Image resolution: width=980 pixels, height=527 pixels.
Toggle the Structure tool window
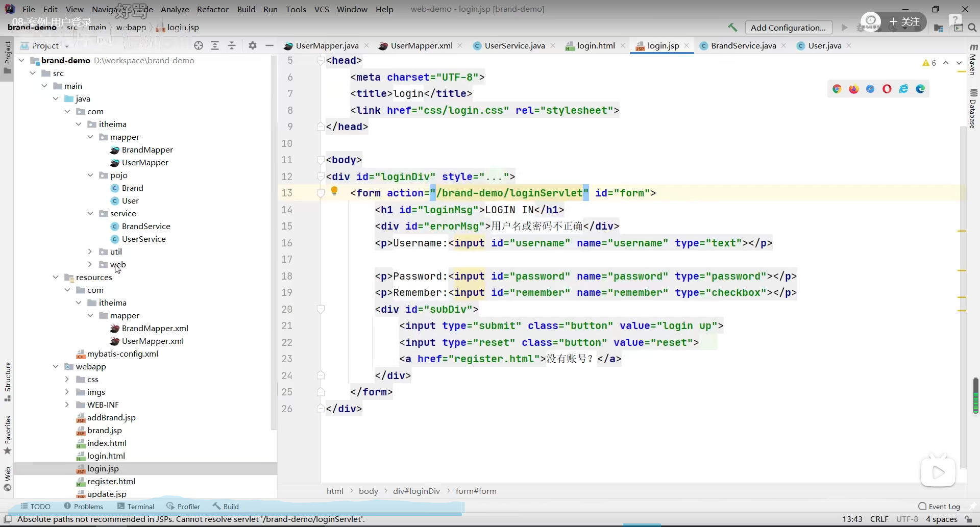(8, 381)
